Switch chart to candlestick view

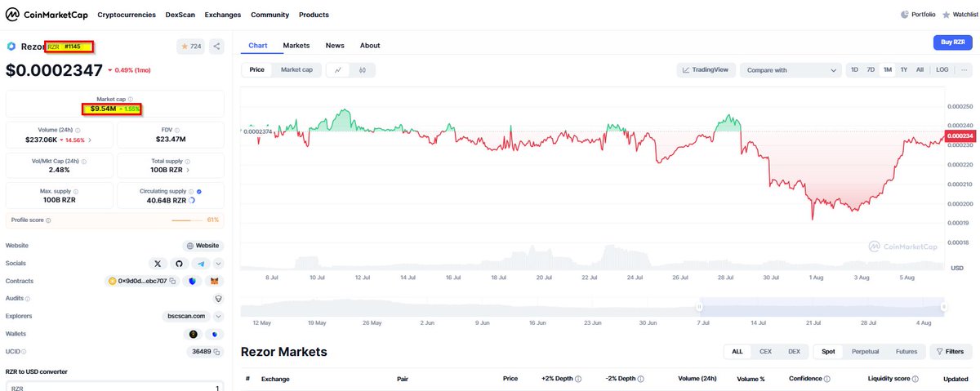tap(363, 70)
